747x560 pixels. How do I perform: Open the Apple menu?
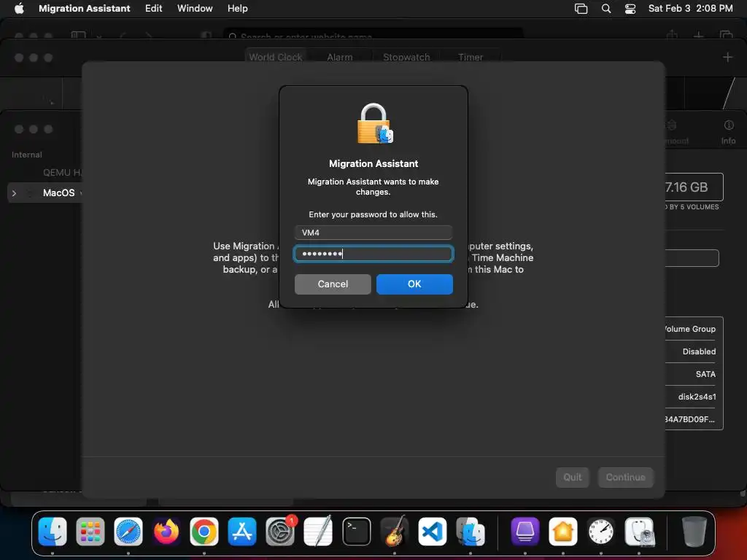coord(19,8)
